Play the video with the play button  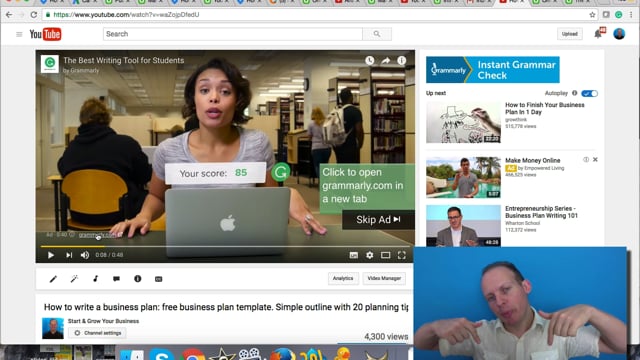[51, 255]
